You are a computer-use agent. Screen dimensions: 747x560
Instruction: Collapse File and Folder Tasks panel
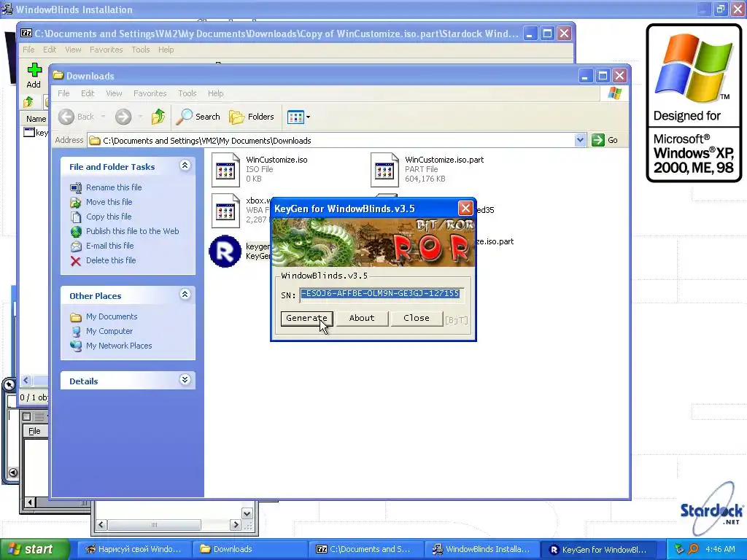tap(185, 166)
